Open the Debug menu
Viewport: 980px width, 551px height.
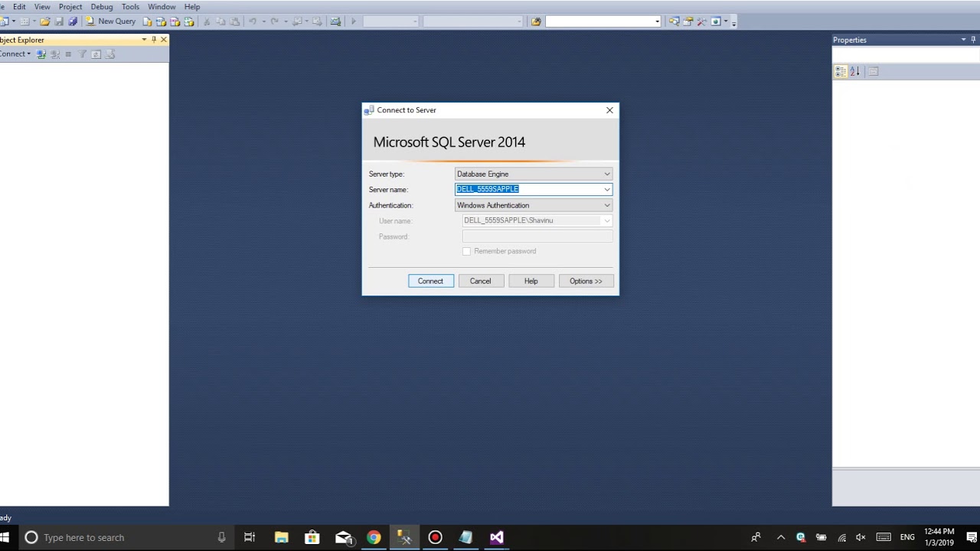(102, 7)
